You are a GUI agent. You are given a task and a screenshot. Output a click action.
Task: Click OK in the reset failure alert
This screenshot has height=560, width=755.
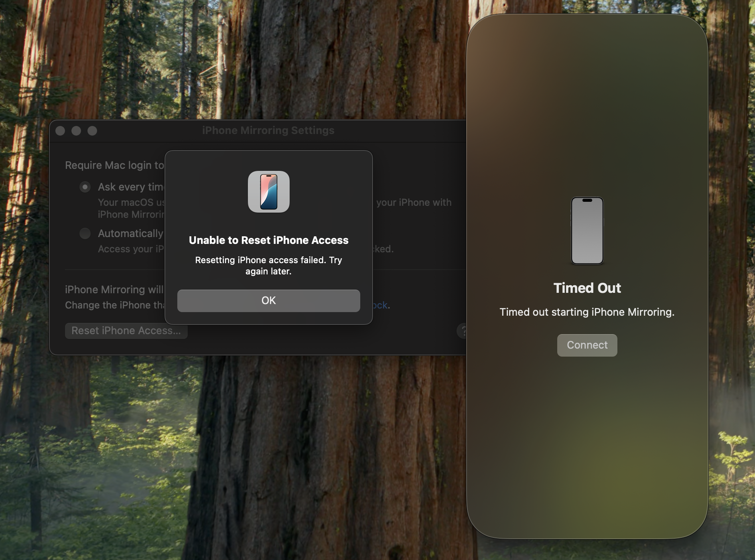pos(268,300)
